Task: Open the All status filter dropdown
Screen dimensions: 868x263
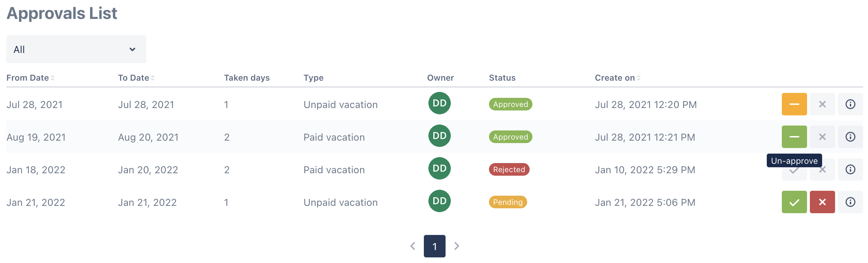Action: 76,49
